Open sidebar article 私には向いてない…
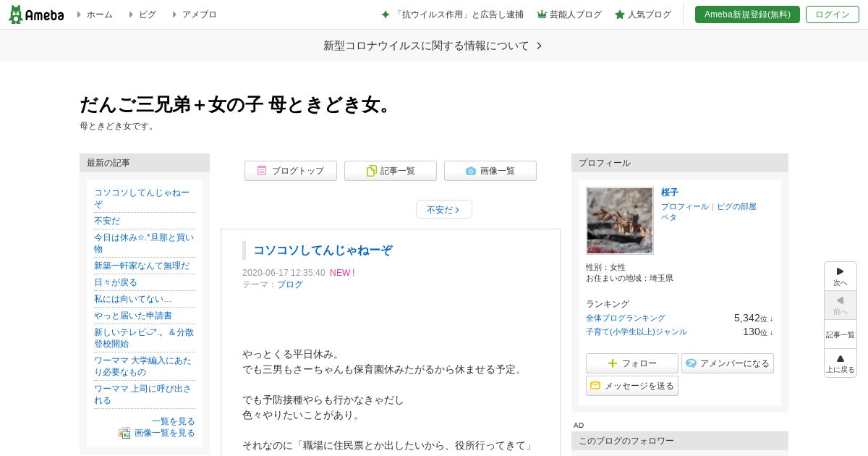The width and height of the screenshot is (868, 456). (x=133, y=299)
